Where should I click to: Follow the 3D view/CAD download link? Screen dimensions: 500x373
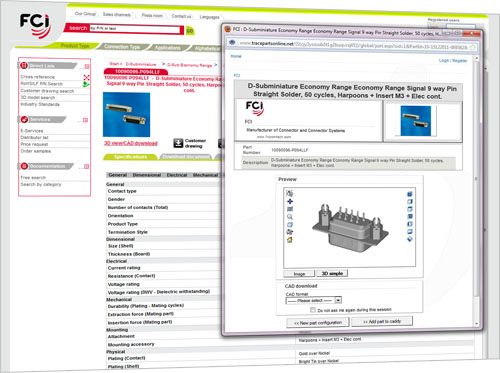(x=131, y=143)
